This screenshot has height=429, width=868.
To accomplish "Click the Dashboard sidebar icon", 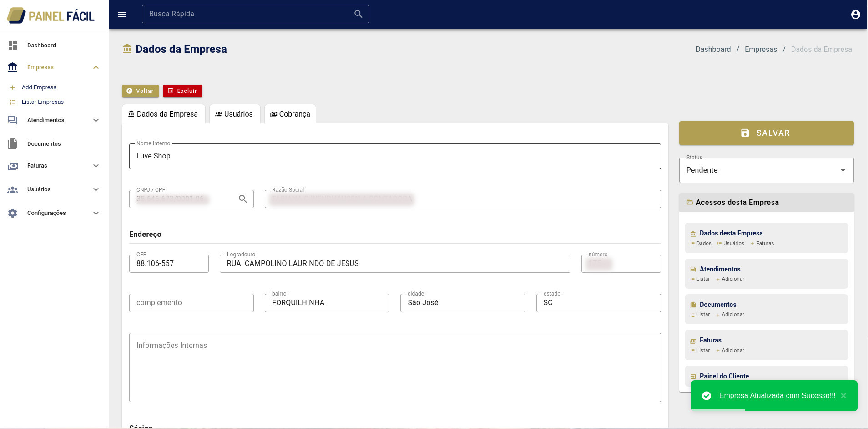I will pos(13,45).
